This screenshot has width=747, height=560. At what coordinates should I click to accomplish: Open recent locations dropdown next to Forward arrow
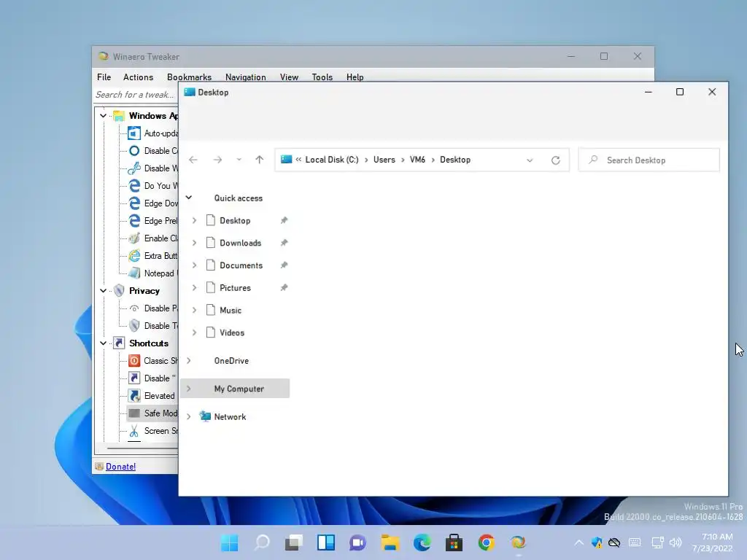tap(239, 160)
